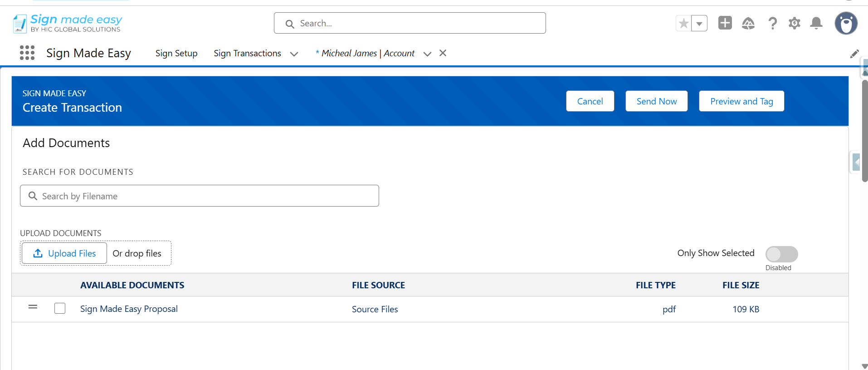The height and width of the screenshot is (370, 868).
Task: Switch to the Sign Setup tab
Action: (x=176, y=53)
